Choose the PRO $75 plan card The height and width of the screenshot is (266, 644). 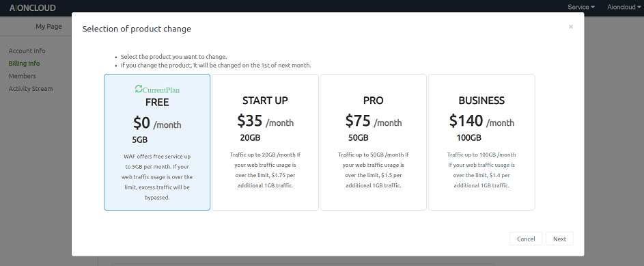pos(374,142)
